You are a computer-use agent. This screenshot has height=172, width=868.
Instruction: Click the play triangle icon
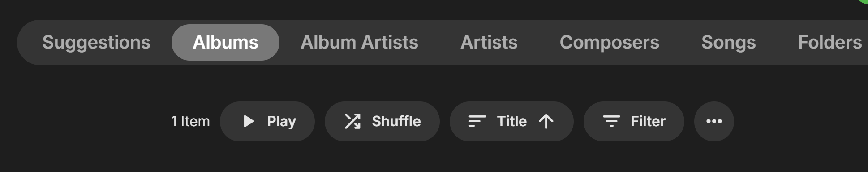[x=249, y=121]
